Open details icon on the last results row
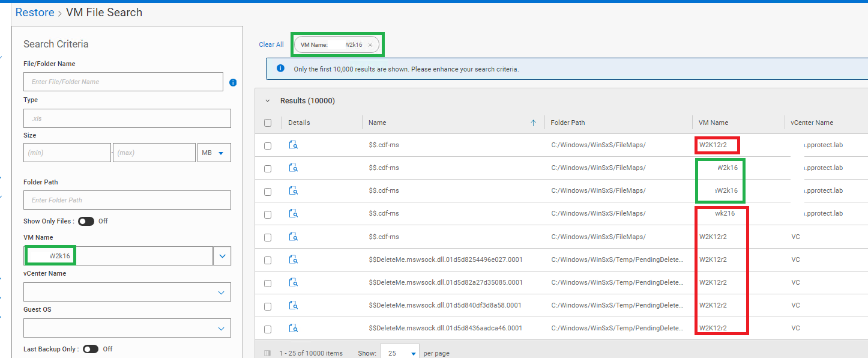 coord(293,327)
